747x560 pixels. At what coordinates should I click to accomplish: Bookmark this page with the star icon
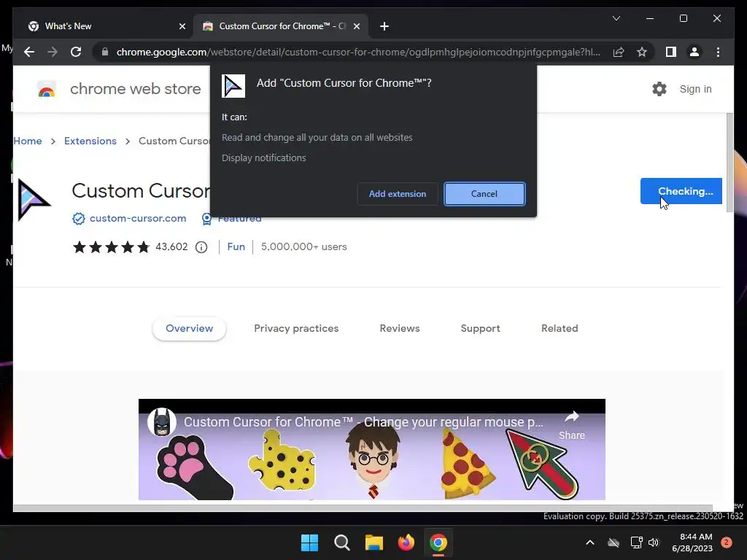642,52
